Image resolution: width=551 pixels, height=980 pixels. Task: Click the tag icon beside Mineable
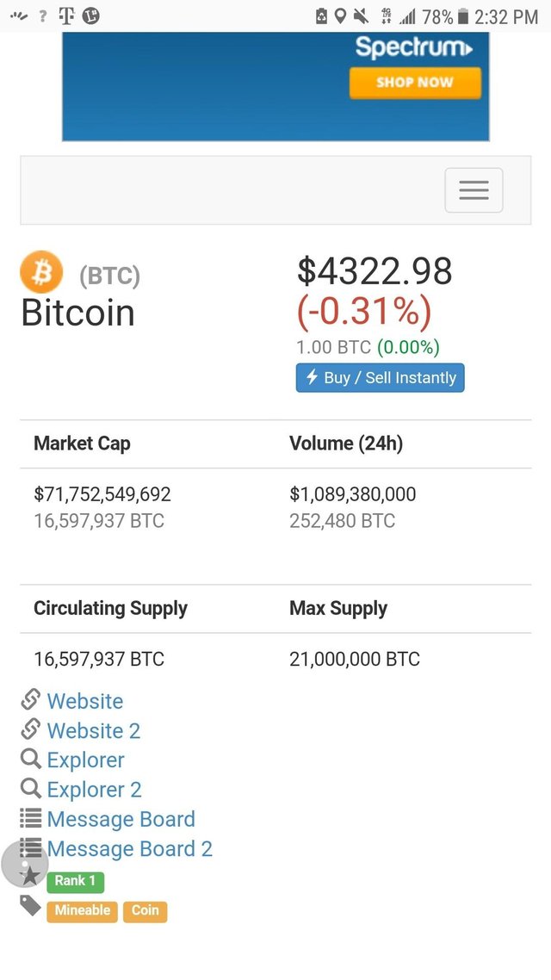coord(31,906)
